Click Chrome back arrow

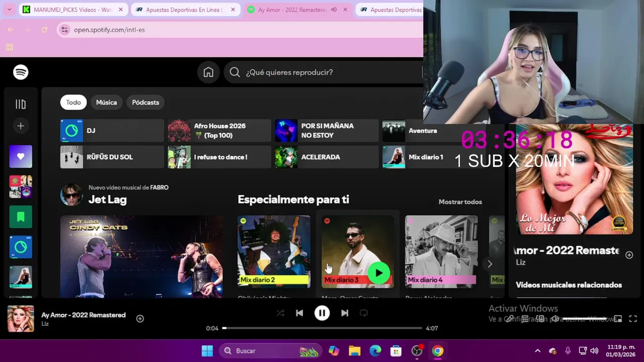pyautogui.click(x=11, y=30)
